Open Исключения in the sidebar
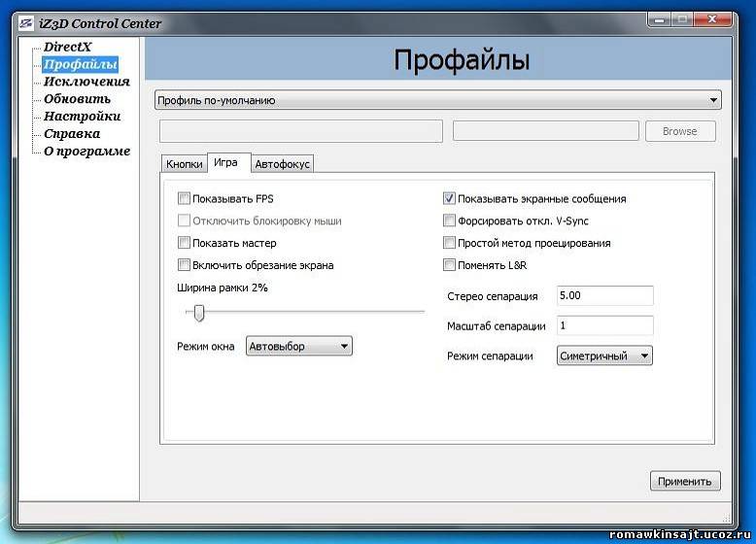Image resolution: width=756 pixels, height=544 pixels. (x=86, y=82)
